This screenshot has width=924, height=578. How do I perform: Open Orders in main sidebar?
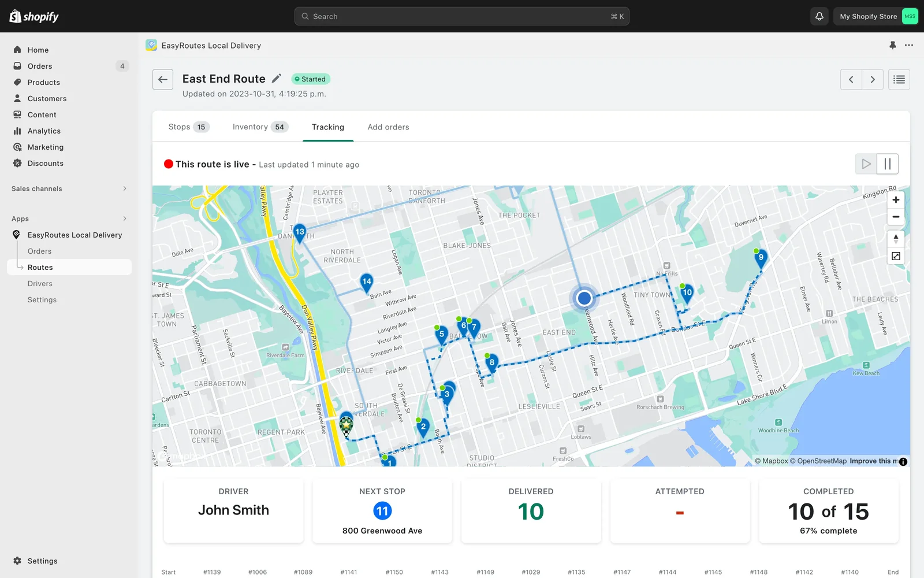click(x=40, y=66)
